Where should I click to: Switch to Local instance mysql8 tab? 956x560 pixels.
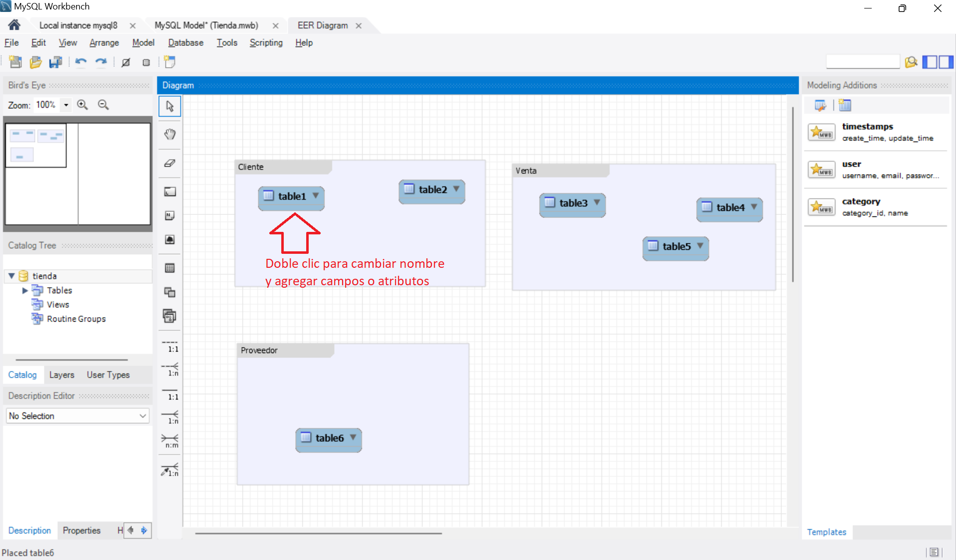(78, 25)
